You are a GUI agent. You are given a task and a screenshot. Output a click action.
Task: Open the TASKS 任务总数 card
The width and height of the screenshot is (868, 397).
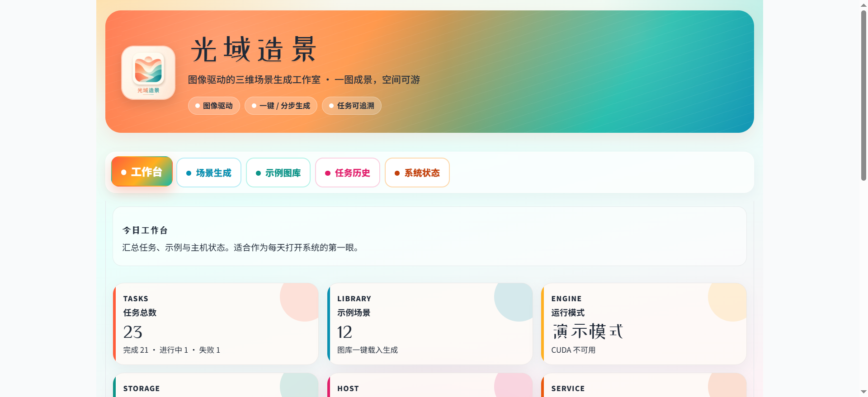pyautogui.click(x=216, y=324)
